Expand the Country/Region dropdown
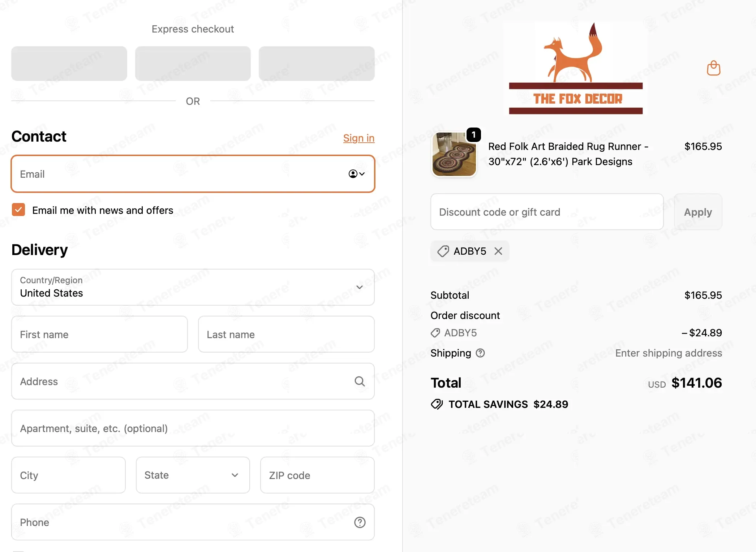This screenshot has height=552, width=756. [x=193, y=287]
